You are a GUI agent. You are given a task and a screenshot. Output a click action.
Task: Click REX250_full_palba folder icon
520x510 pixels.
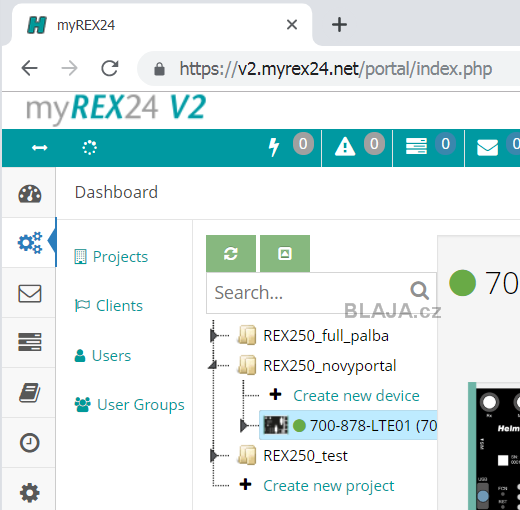click(247, 335)
